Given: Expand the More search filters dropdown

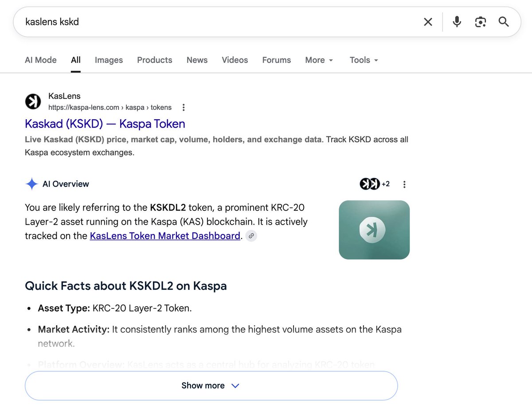Looking at the screenshot, I should (319, 60).
